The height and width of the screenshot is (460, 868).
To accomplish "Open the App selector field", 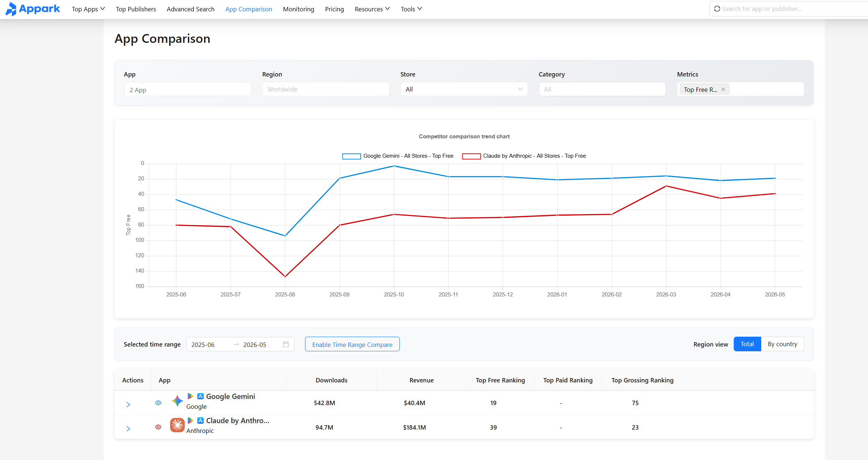I will [187, 89].
